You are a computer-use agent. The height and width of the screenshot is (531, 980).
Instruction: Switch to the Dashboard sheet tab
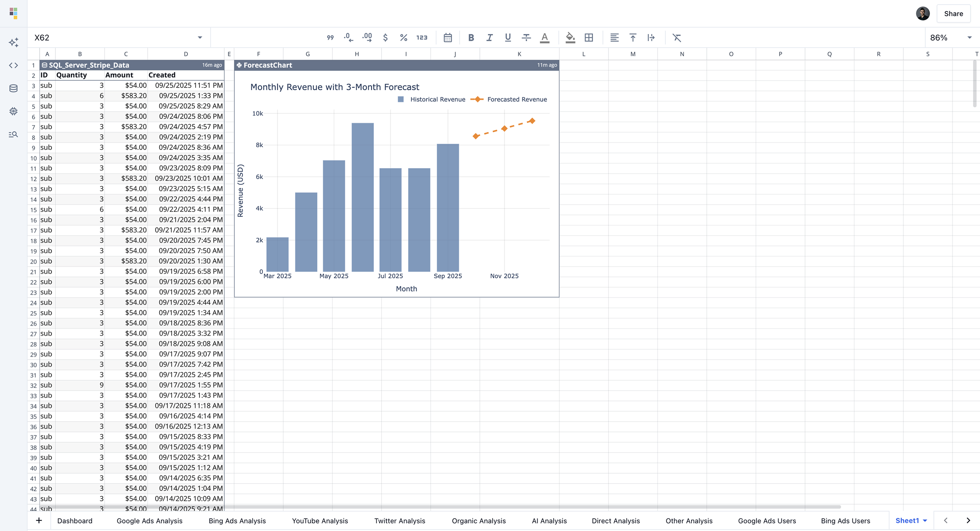[x=75, y=521]
